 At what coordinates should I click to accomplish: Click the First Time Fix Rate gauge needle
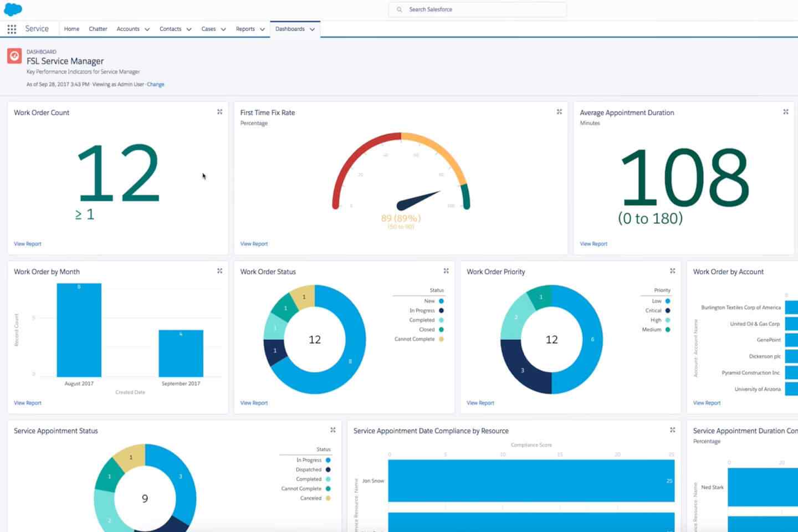tap(418, 200)
